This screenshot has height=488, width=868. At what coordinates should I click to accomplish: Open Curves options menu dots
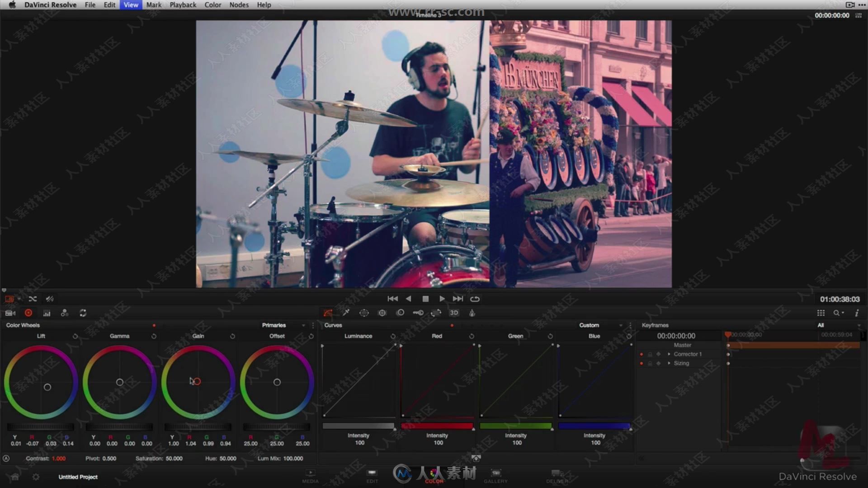point(630,325)
